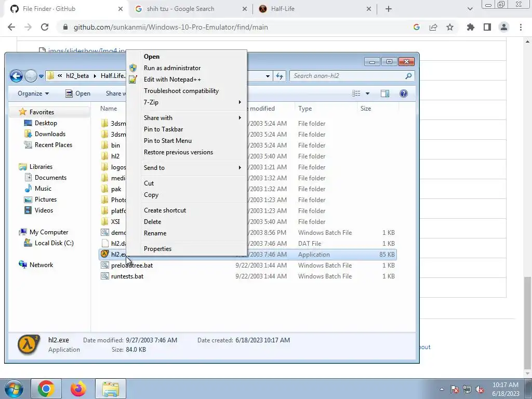
Task: Choose Rename from the context menu
Action: pyautogui.click(x=186, y=233)
